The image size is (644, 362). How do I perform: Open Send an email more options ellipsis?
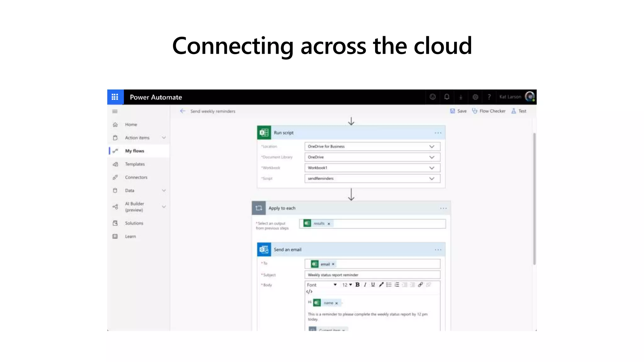click(x=438, y=250)
